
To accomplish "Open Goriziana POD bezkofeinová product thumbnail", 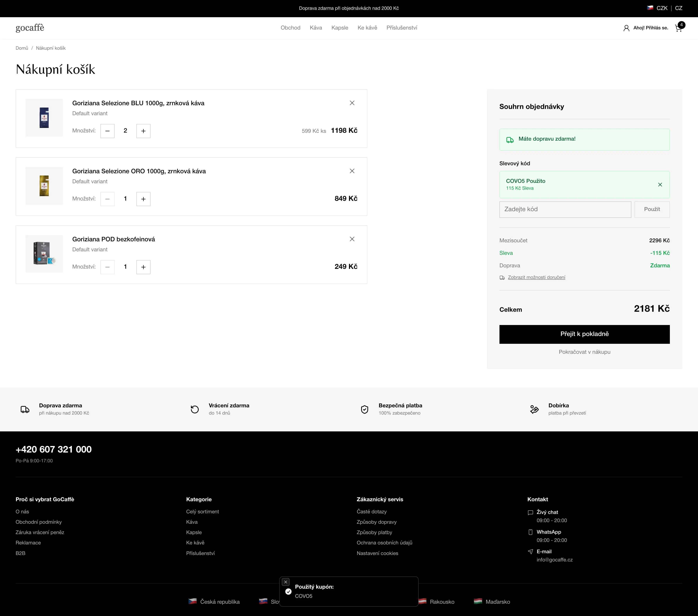I will pos(44,254).
